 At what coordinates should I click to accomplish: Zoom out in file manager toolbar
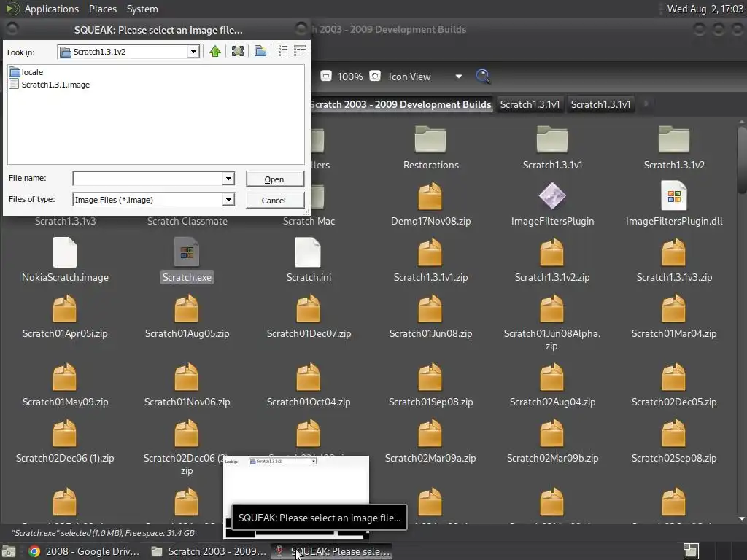pos(326,76)
